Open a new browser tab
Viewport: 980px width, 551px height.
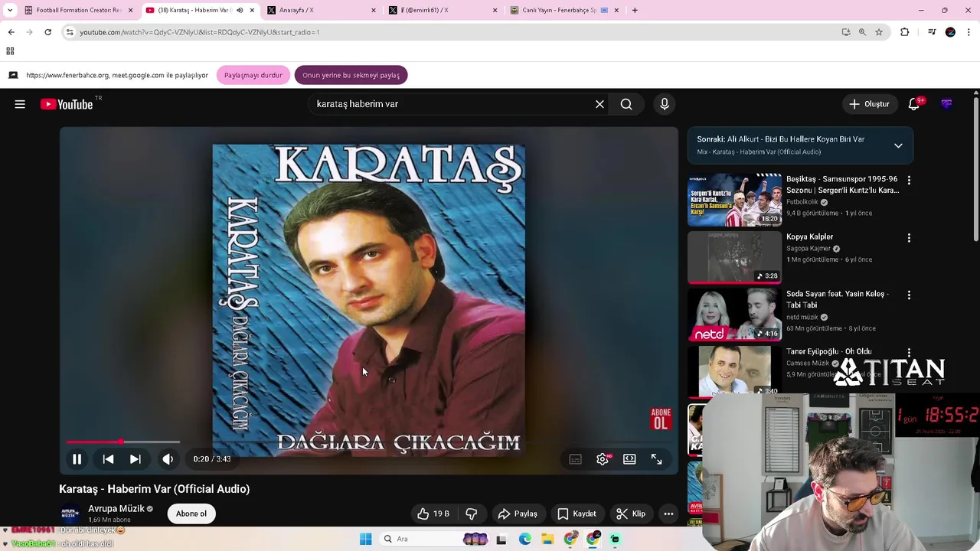[635, 10]
